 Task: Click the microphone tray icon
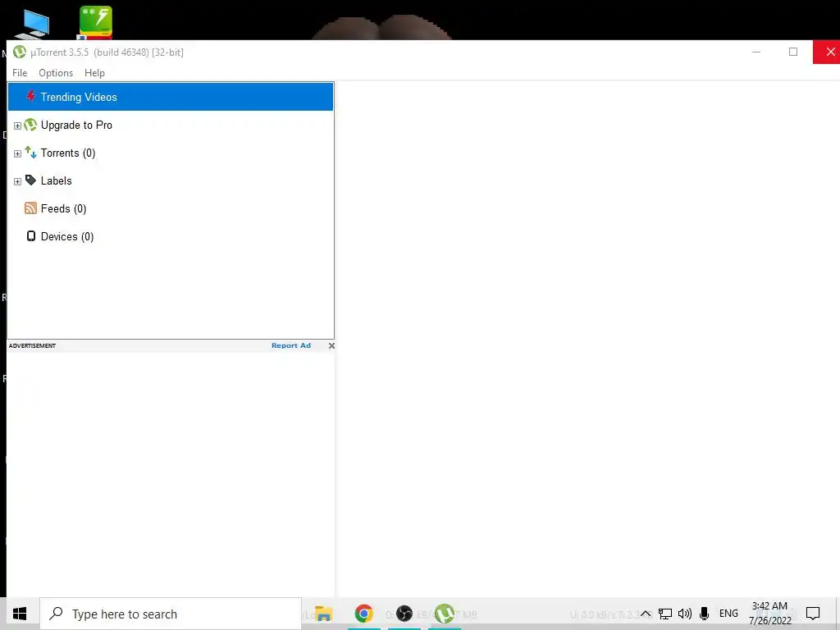[705, 614]
